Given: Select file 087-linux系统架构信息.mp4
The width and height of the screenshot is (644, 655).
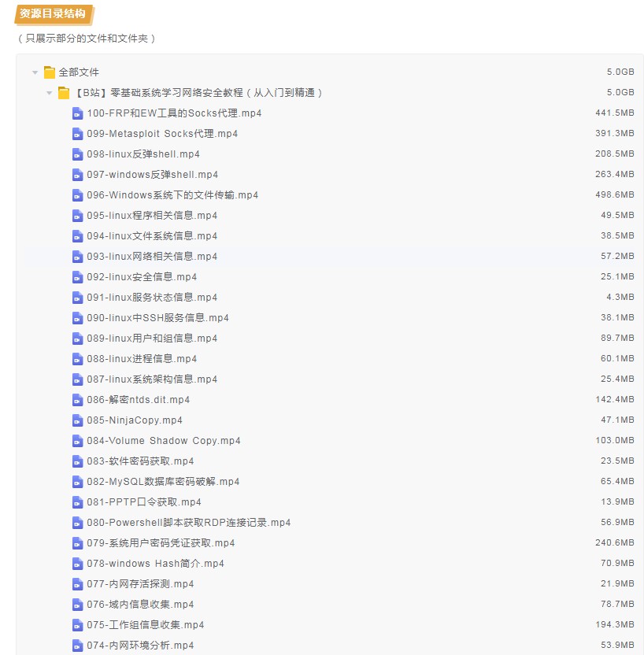Looking at the screenshot, I should tap(152, 379).
